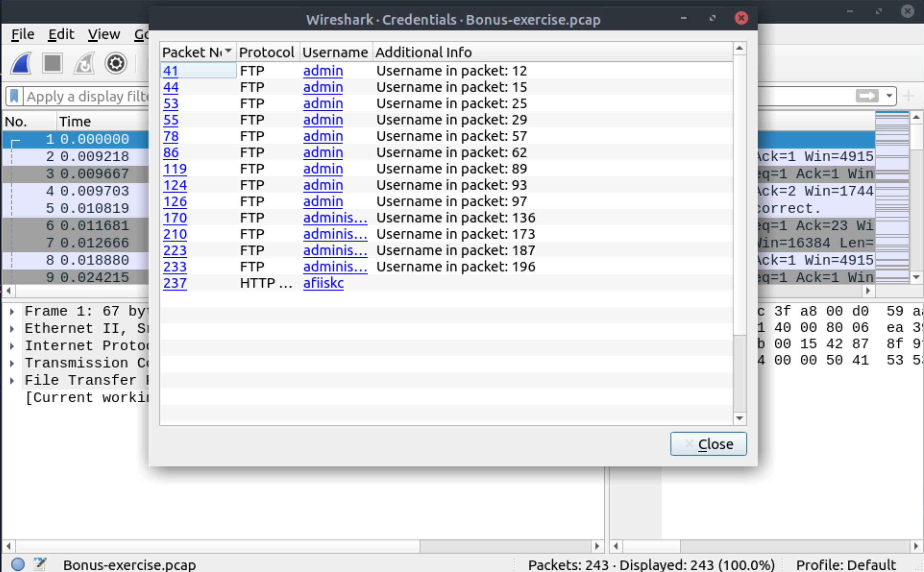Click admin username in packet 86 row
Image resolution: width=924 pixels, height=572 pixels.
tap(323, 152)
